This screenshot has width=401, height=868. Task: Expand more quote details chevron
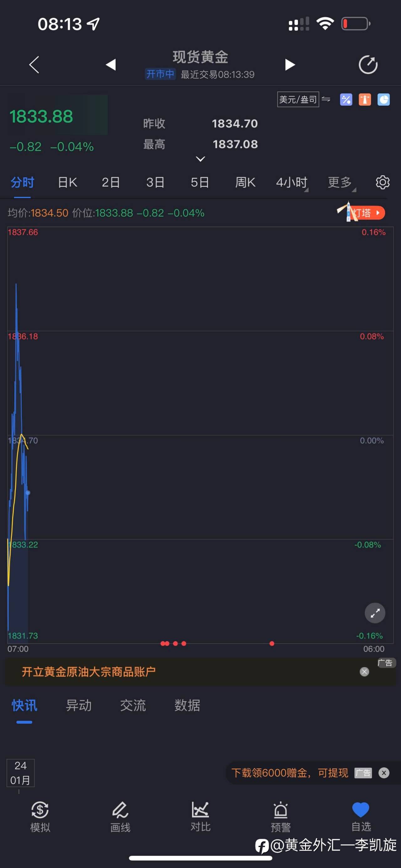click(x=200, y=159)
